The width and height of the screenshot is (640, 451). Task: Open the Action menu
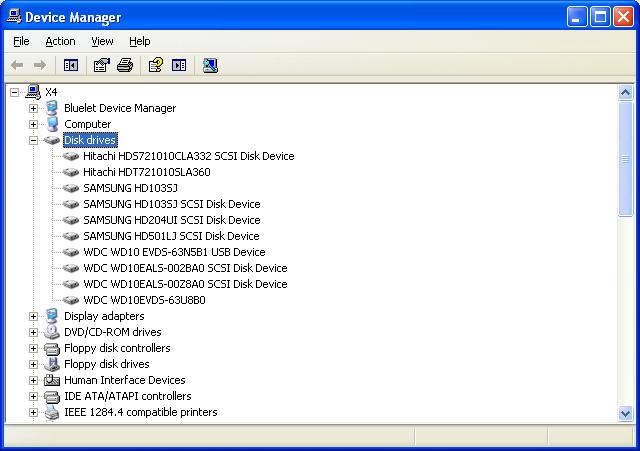pos(60,41)
